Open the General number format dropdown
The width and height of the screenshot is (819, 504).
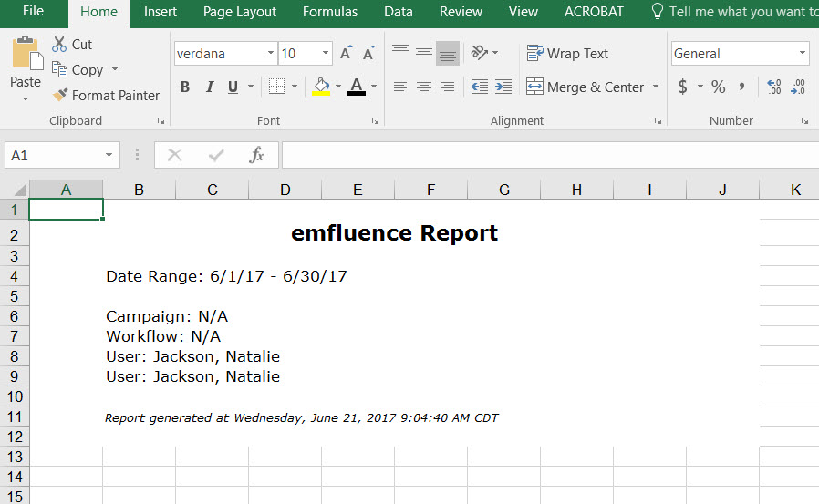[803, 53]
